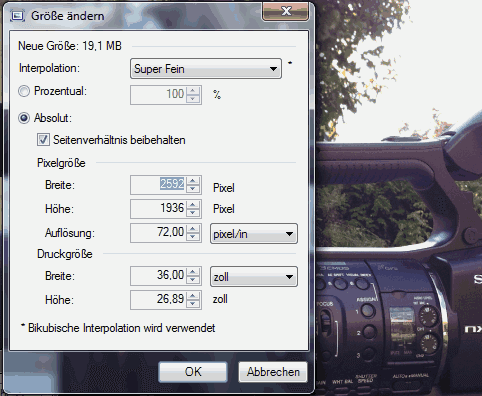The width and height of the screenshot is (482, 396).
Task: Click the Auflösung label
Action: [70, 233]
